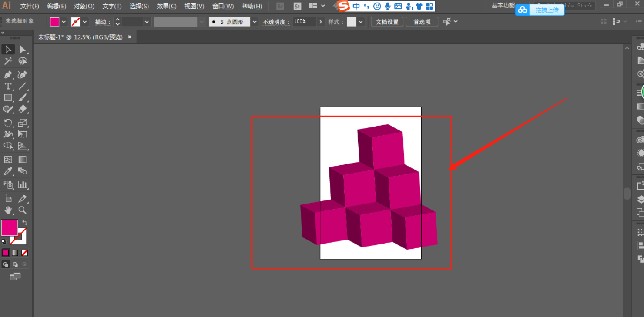Pick the Line Segment tool
The height and width of the screenshot is (317, 644).
coord(23,86)
